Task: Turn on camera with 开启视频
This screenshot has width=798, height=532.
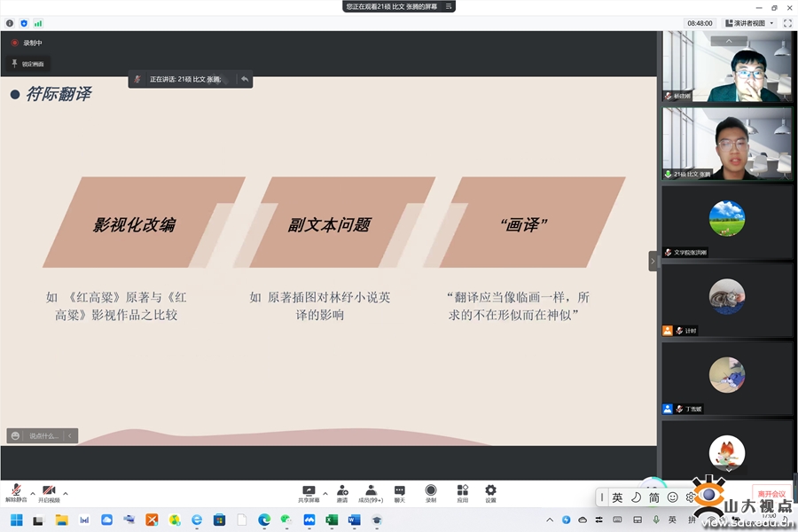Action: click(49, 493)
